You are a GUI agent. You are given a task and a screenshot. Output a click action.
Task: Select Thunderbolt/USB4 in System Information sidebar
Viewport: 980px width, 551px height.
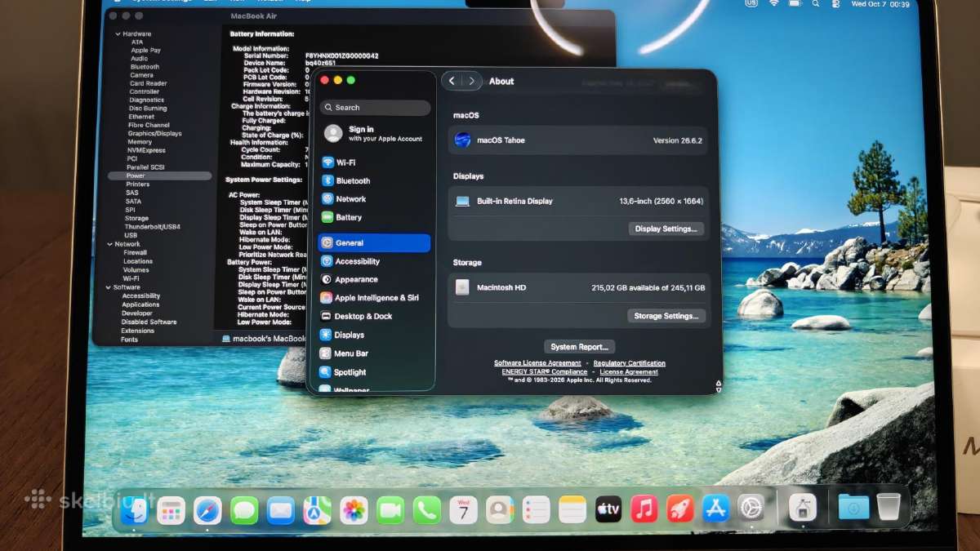point(152,226)
